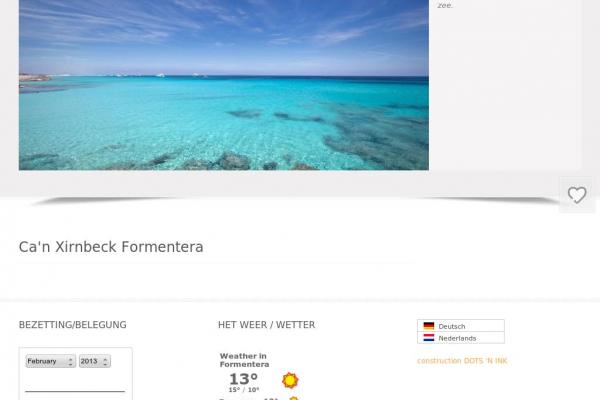The height and width of the screenshot is (400, 600).
Task: Click the Netherlands flag icon
Action: coord(429,338)
